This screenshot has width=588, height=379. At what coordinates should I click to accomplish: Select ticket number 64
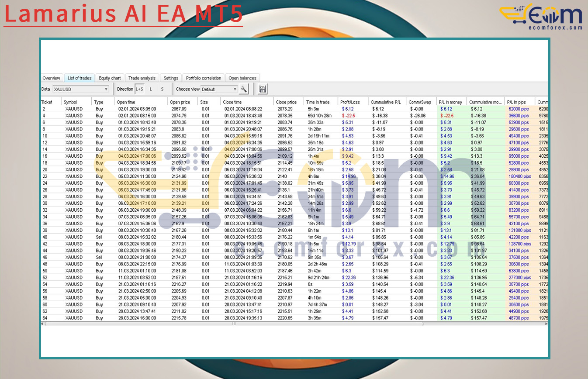coord(45,318)
